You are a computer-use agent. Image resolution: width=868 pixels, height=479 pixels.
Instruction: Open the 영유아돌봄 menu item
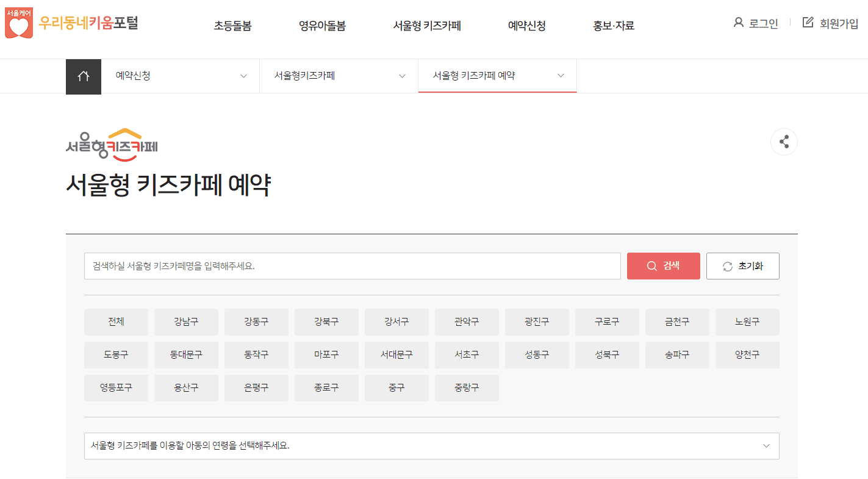[x=322, y=25]
